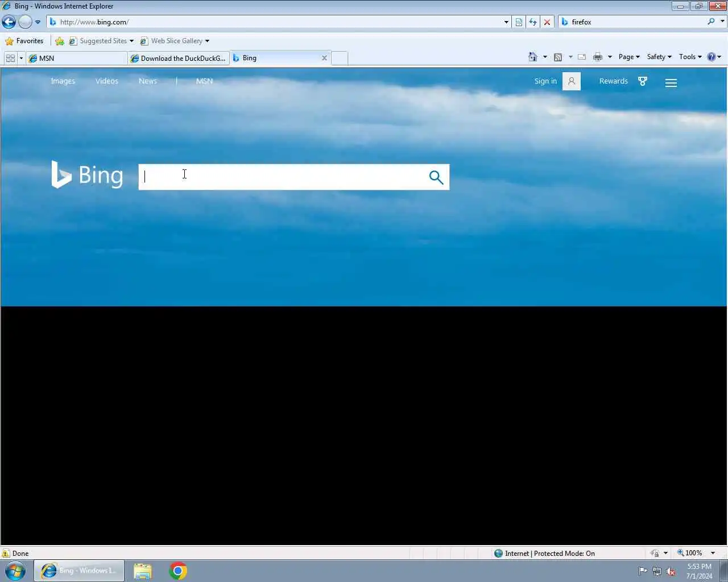Open the Web Slice Gallery link
Viewport: 728px width, 582px height.
coord(175,41)
